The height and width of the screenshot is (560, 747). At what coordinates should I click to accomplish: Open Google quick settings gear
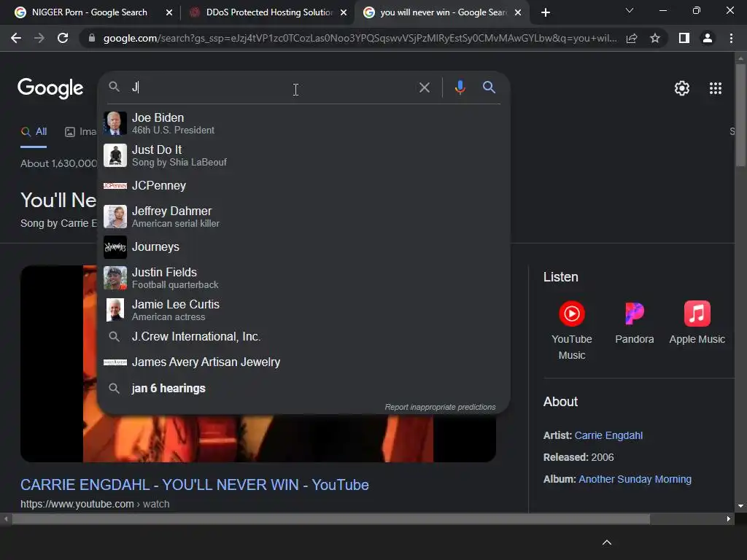coord(682,88)
